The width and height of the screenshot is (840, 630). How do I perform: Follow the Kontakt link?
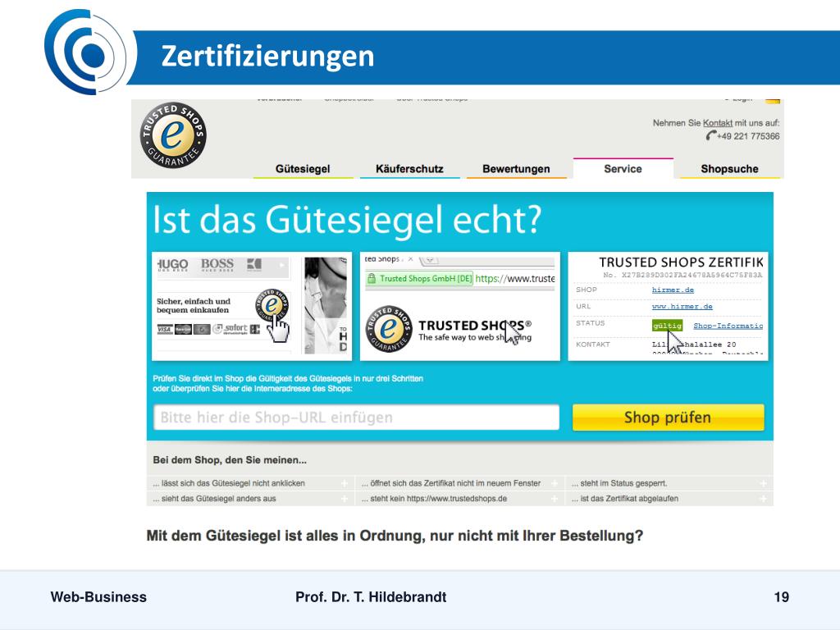717,123
